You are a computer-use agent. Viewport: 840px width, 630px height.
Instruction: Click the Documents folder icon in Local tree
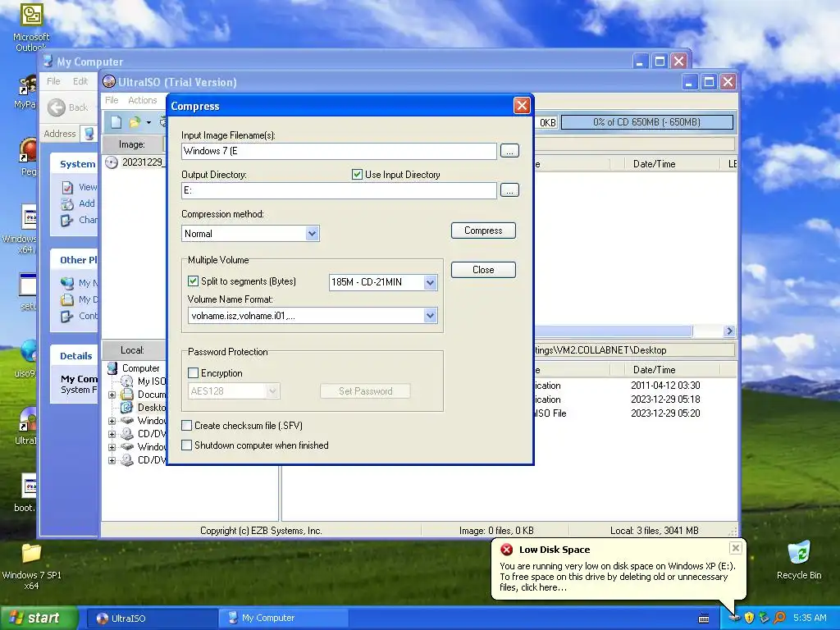coord(127,395)
